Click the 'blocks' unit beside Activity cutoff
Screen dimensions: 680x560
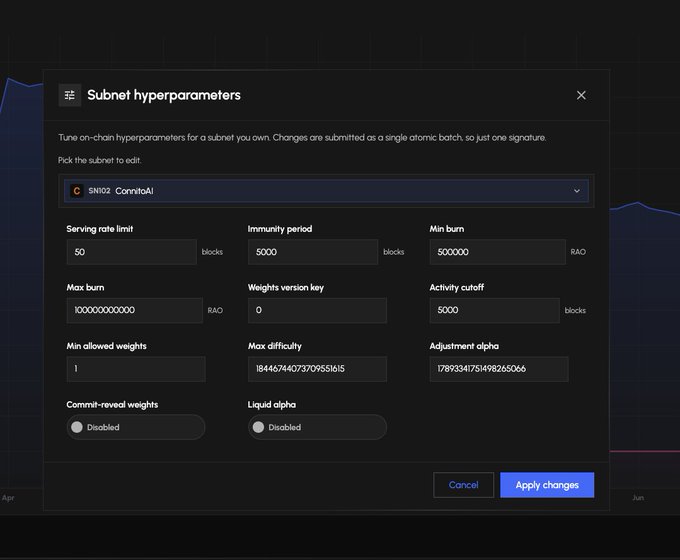tap(575, 310)
